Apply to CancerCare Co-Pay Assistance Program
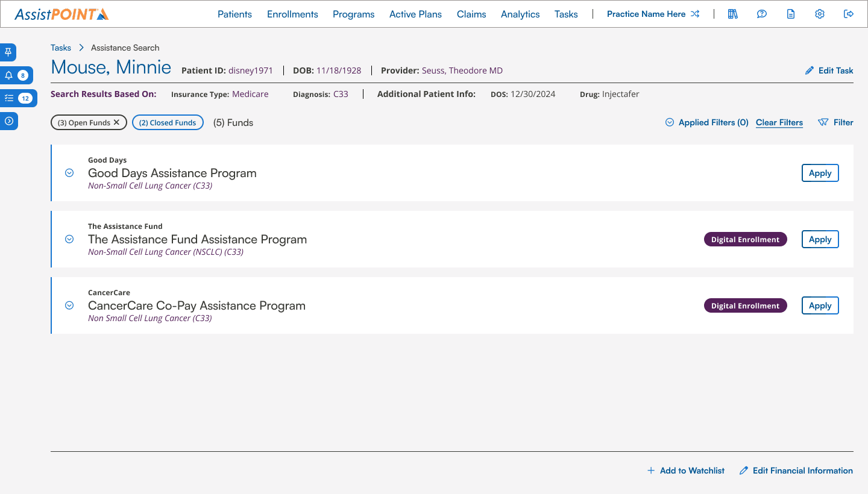This screenshot has width=868, height=494. [x=820, y=305]
